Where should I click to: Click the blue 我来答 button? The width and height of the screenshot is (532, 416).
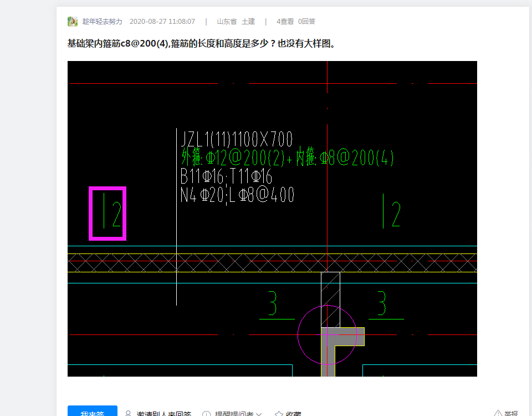click(x=93, y=412)
